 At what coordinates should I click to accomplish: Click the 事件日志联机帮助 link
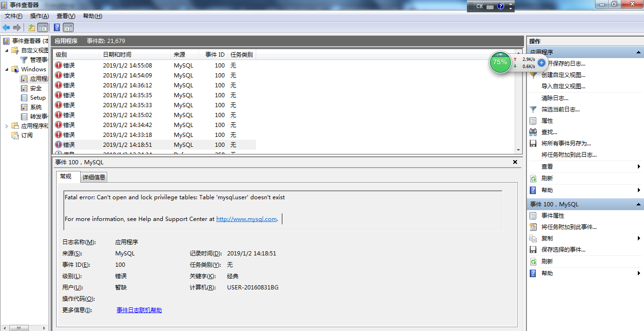click(x=139, y=309)
